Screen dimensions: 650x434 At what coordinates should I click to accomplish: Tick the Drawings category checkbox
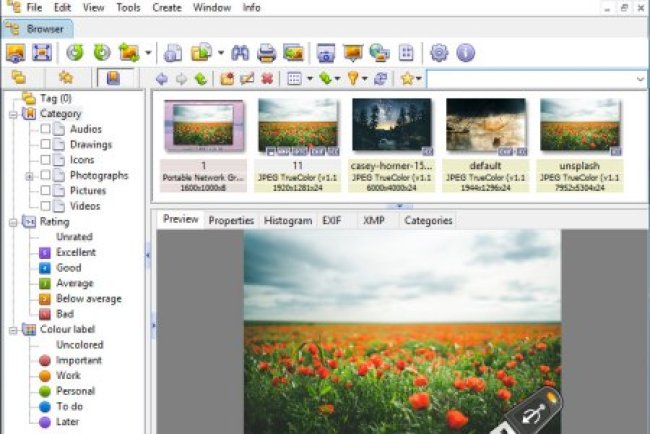click(45, 145)
